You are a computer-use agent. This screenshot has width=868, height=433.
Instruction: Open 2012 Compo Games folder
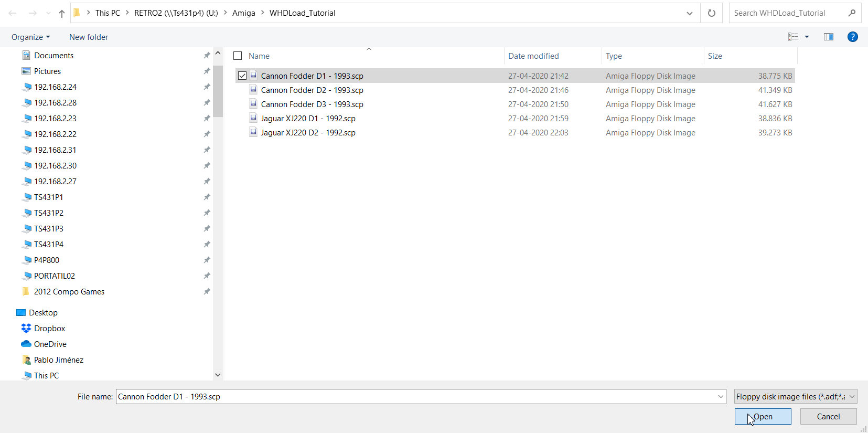(69, 291)
